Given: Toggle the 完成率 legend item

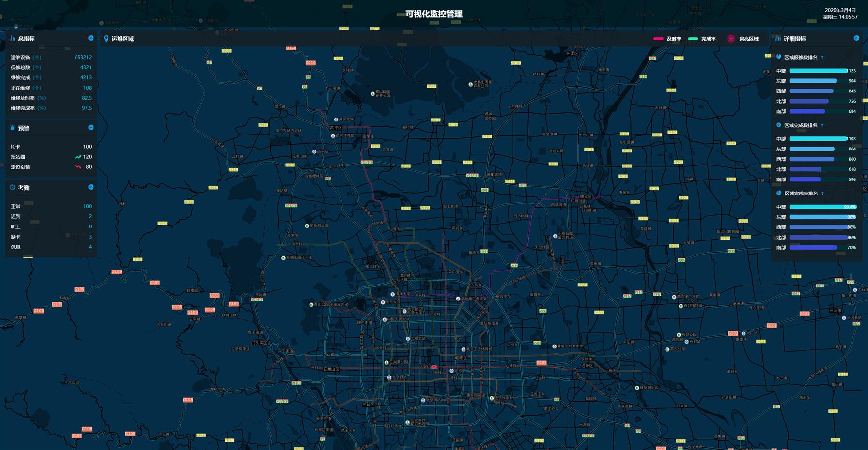Looking at the screenshot, I should (x=702, y=39).
